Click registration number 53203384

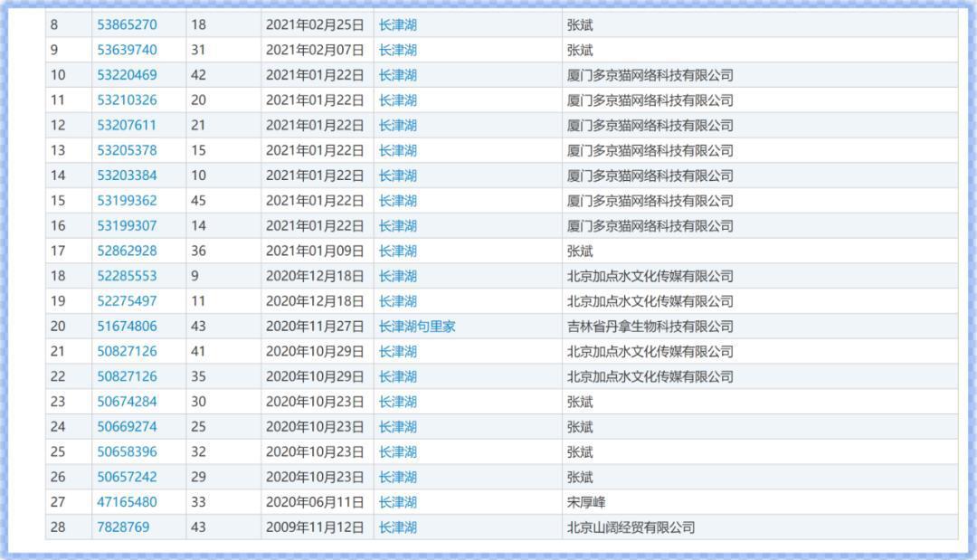pyautogui.click(x=127, y=176)
